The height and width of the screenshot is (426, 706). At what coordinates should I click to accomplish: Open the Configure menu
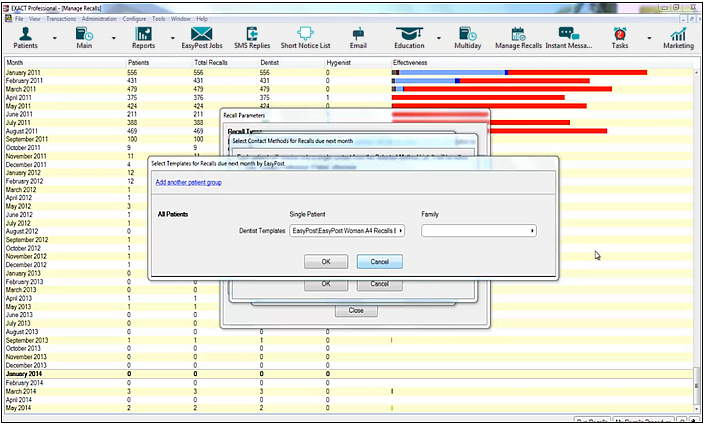click(x=134, y=19)
